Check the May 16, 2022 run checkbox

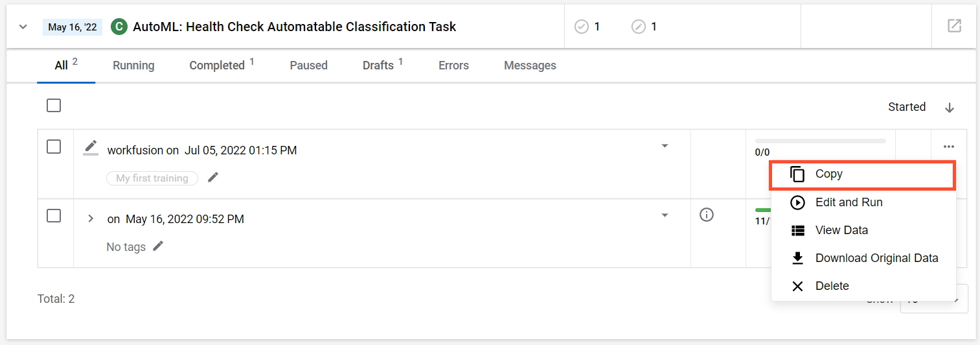click(54, 215)
